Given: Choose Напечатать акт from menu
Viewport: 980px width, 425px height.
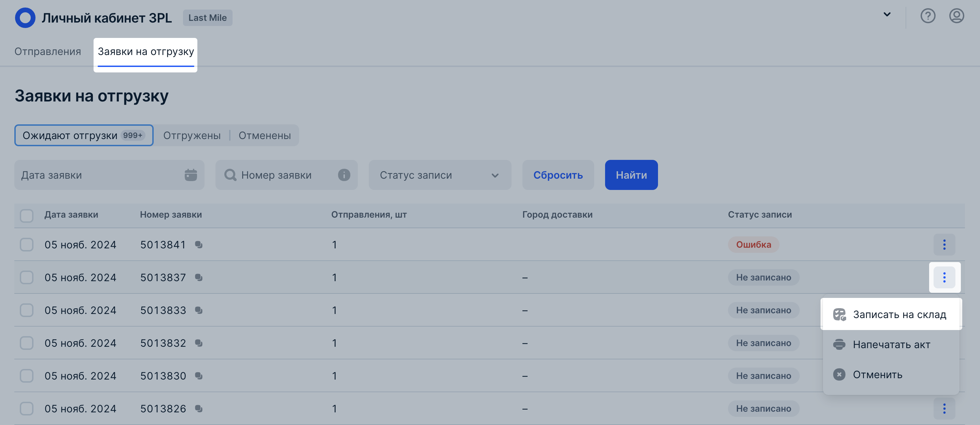Looking at the screenshot, I should (891, 344).
